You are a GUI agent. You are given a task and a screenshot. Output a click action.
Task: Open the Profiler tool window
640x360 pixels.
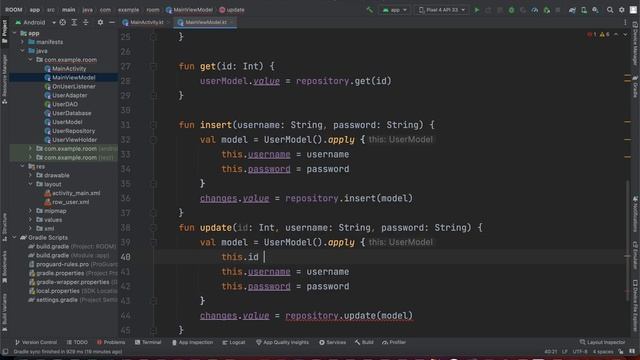pos(394,342)
